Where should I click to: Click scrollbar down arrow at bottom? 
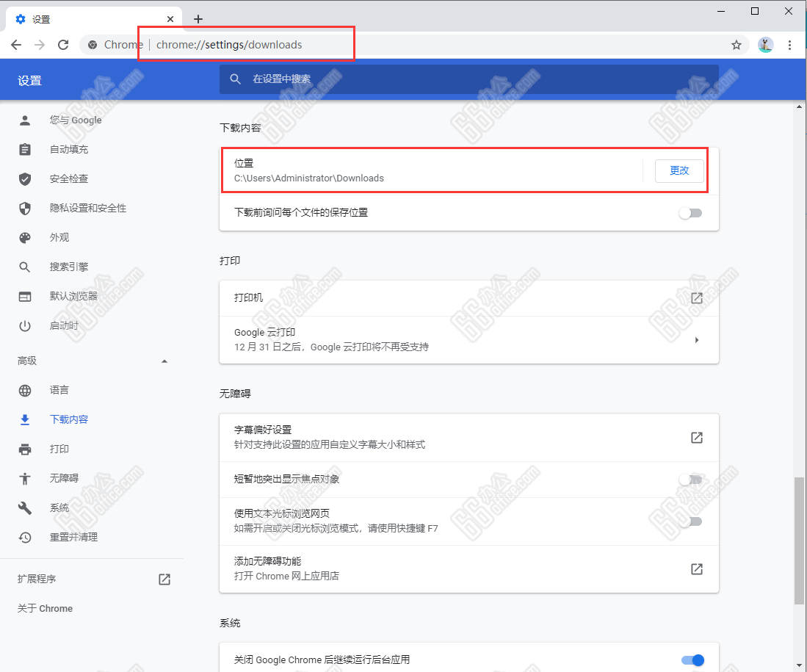click(799, 666)
